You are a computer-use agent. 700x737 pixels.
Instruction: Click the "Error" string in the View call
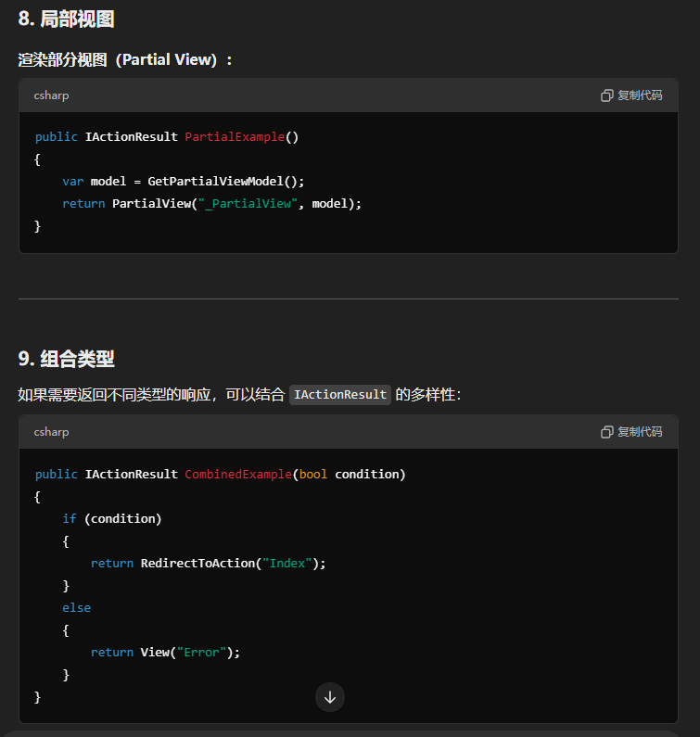click(x=201, y=653)
